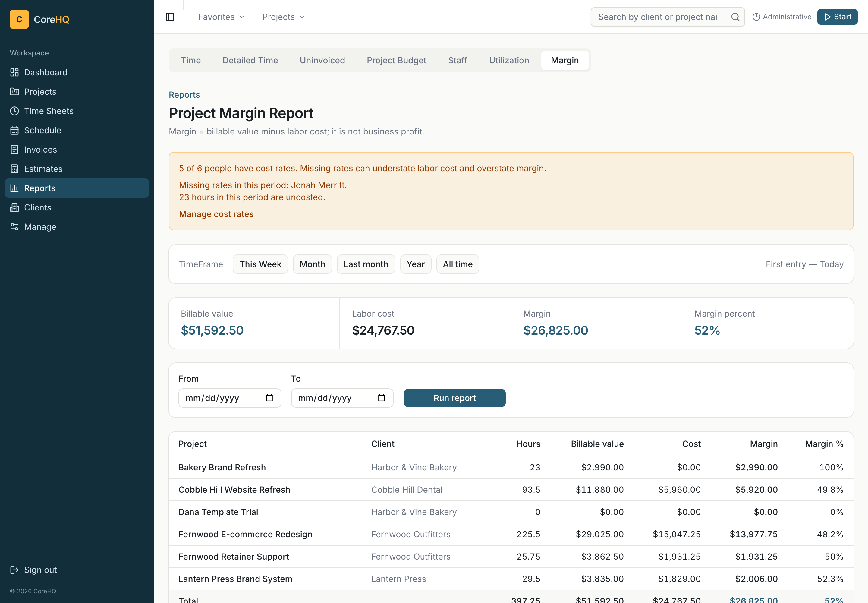The image size is (868, 603).
Task: Open the Clients building icon
Action: pyautogui.click(x=14, y=207)
